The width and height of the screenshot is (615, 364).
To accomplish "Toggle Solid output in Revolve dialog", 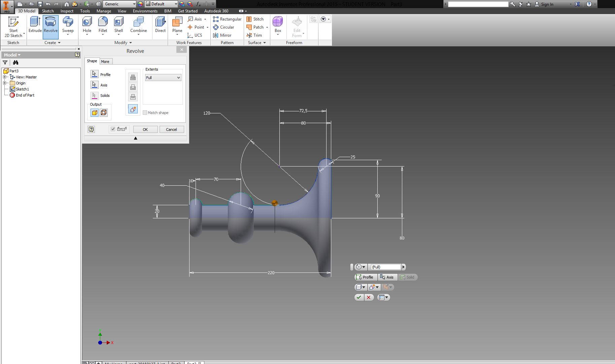I will [x=95, y=113].
